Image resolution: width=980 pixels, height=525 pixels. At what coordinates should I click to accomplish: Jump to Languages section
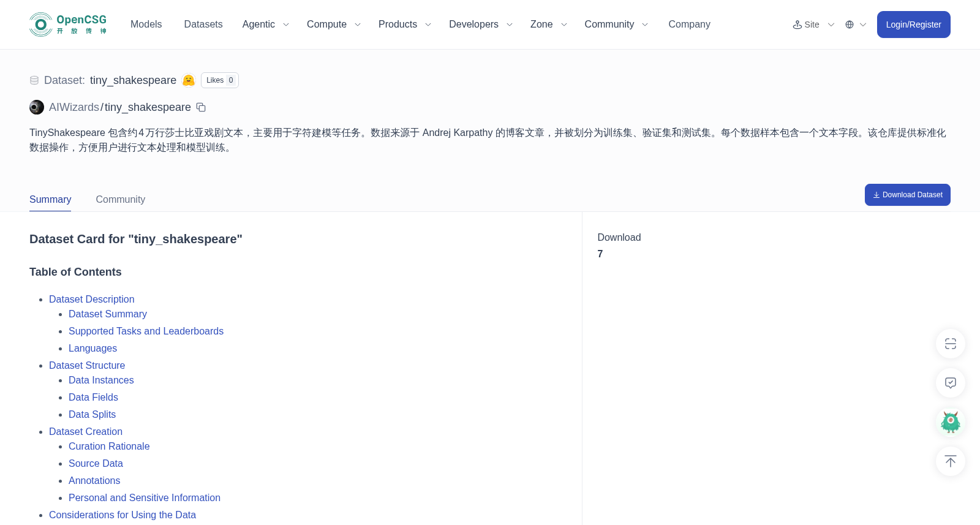tap(92, 348)
